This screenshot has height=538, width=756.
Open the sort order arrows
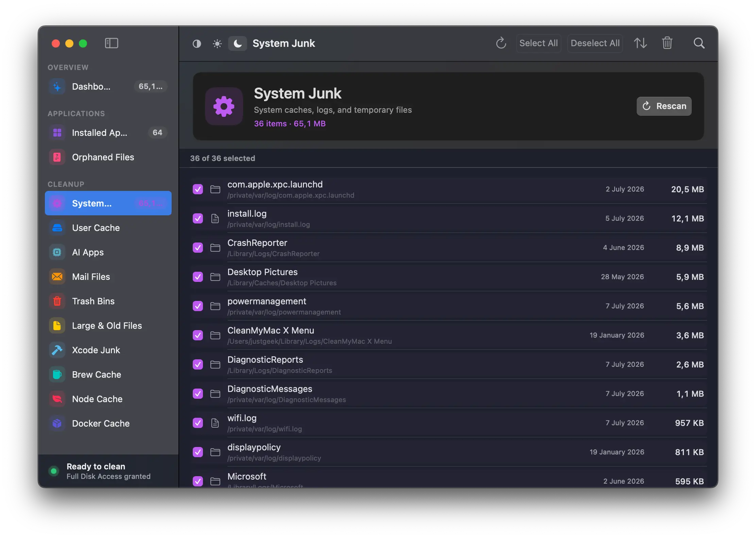[x=640, y=43]
